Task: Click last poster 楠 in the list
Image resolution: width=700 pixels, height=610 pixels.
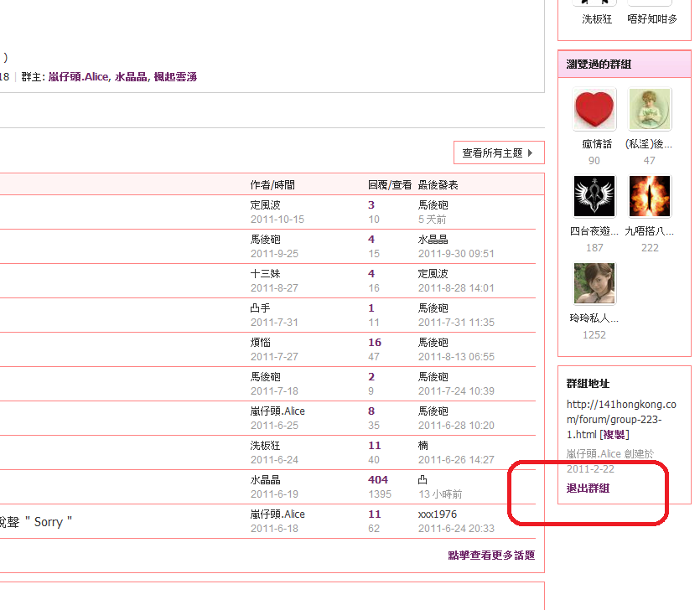Action: tap(423, 446)
